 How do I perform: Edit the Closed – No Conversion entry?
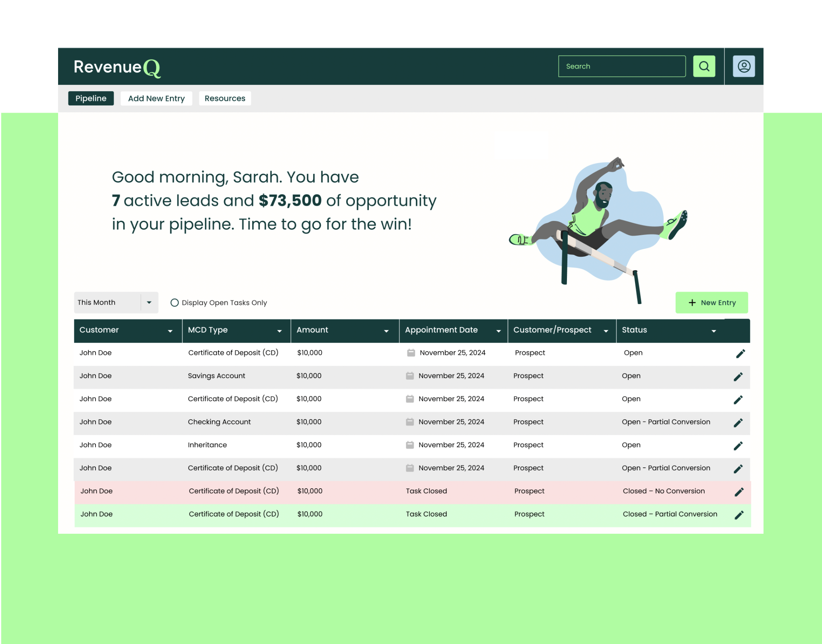tap(739, 492)
